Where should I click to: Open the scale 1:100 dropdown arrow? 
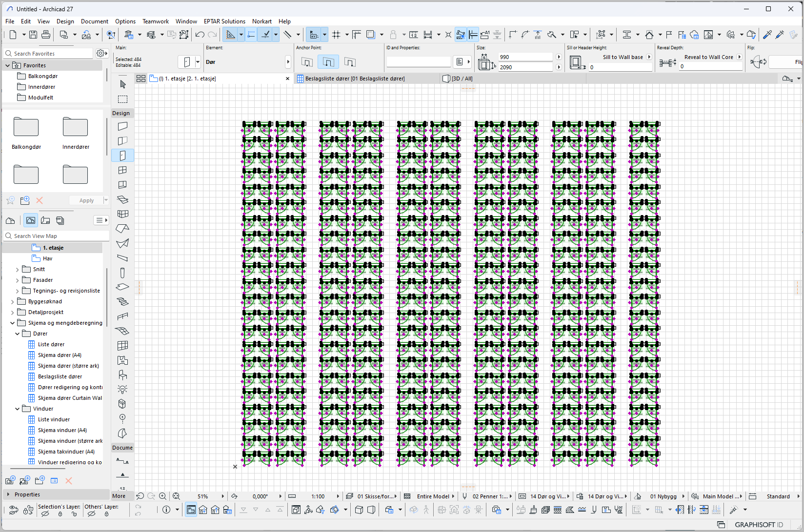point(338,496)
